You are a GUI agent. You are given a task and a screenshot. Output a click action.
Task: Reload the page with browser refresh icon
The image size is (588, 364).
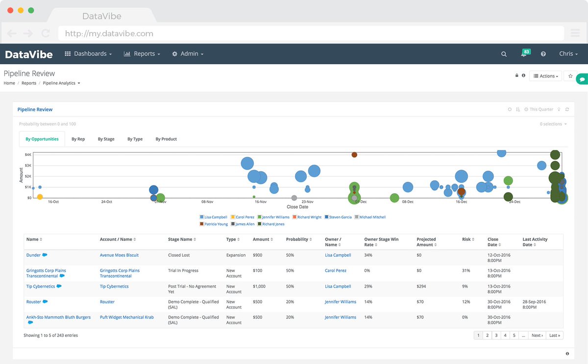45,34
